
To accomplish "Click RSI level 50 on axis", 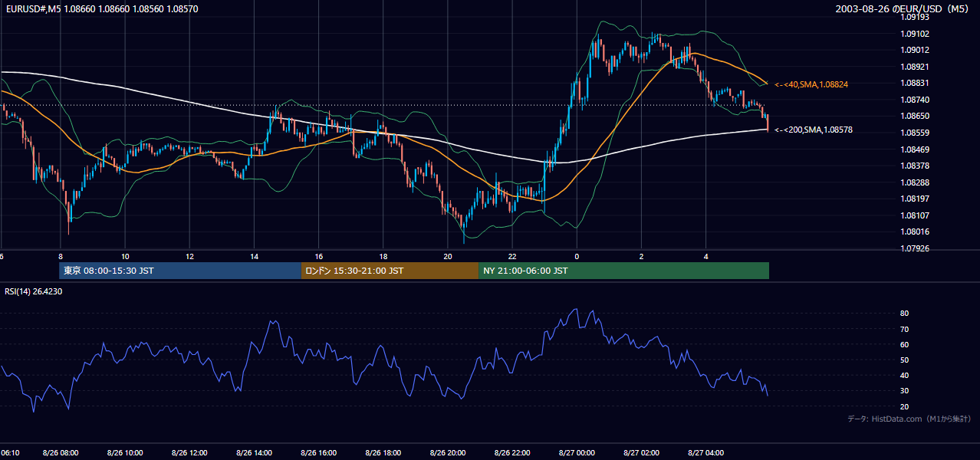I will (904, 360).
